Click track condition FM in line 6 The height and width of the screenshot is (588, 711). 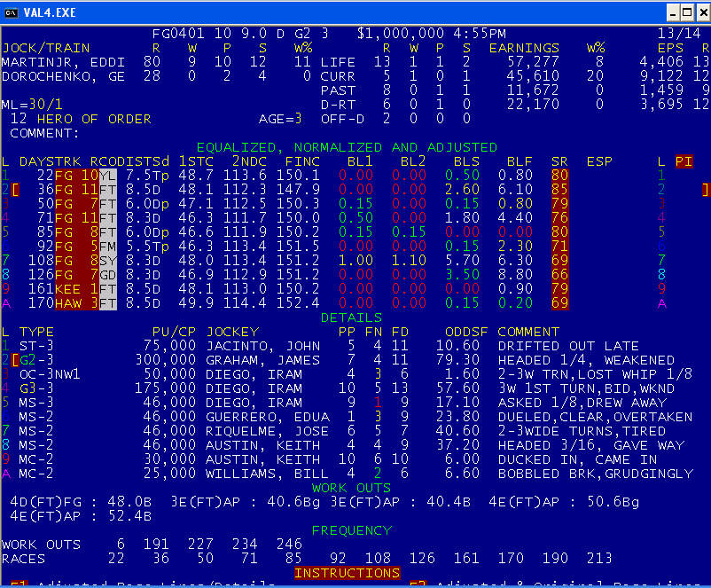[108, 247]
